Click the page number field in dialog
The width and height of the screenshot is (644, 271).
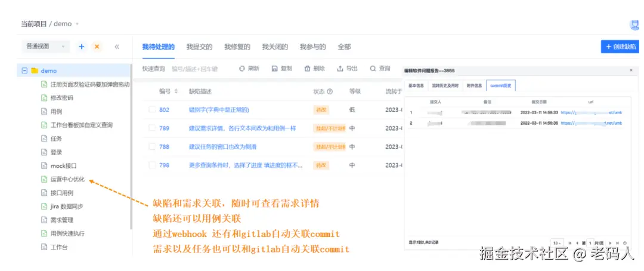pyautogui.click(x=590, y=243)
